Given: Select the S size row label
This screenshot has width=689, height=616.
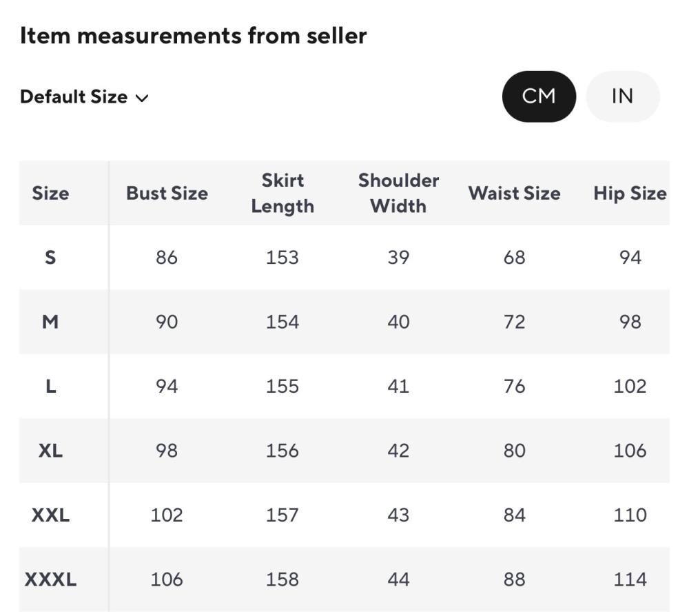Looking at the screenshot, I should coord(50,257).
